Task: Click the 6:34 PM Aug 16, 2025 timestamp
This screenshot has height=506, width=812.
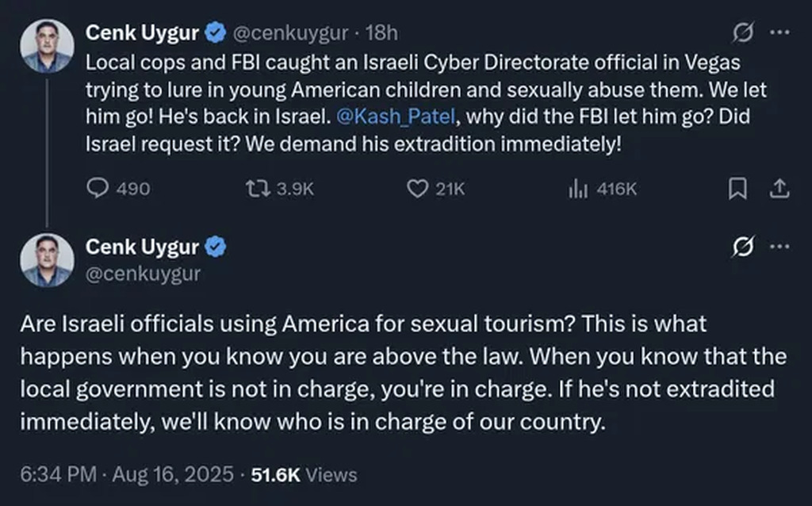Action: [128, 474]
